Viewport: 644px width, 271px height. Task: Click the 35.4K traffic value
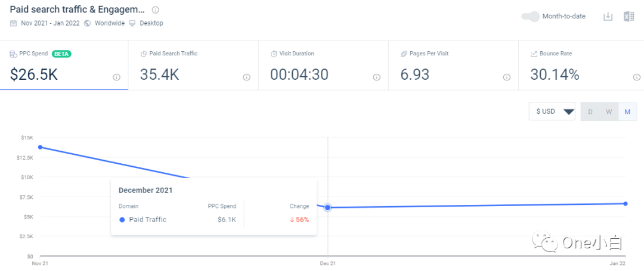click(159, 74)
